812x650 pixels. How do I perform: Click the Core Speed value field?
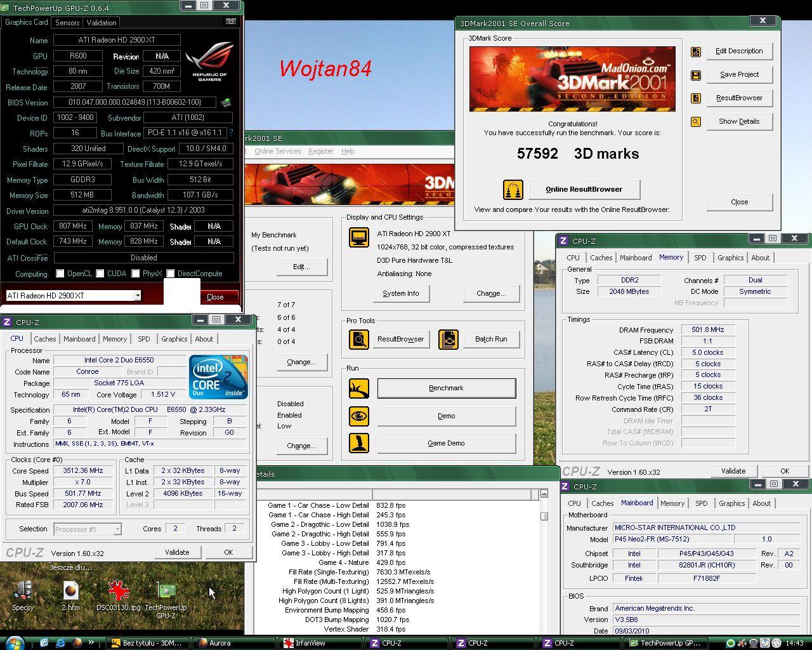[x=83, y=470]
